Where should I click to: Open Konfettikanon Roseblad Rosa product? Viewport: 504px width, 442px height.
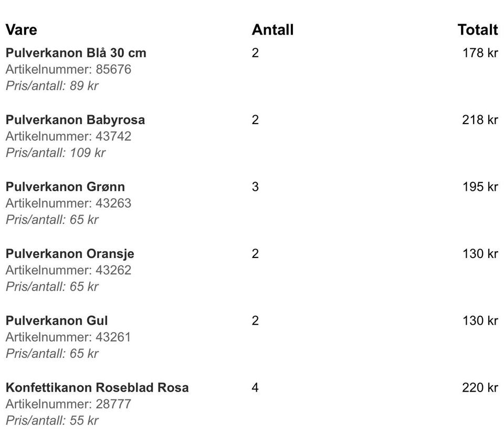97,388
